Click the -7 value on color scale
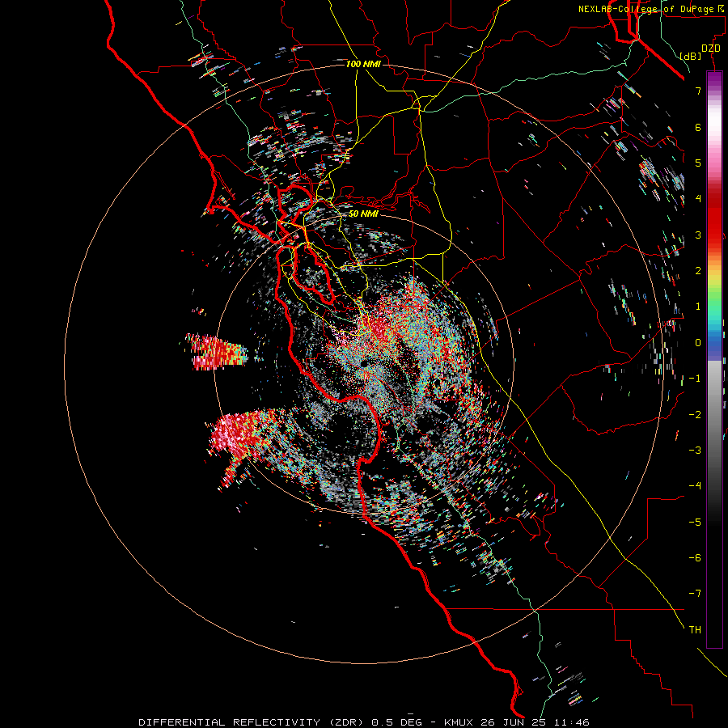The image size is (728, 728). [x=695, y=594]
